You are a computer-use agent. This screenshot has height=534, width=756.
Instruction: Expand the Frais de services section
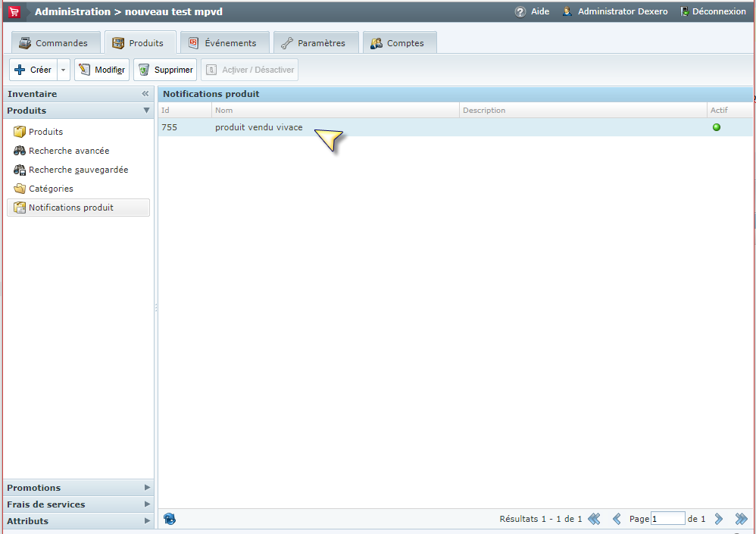click(x=78, y=504)
